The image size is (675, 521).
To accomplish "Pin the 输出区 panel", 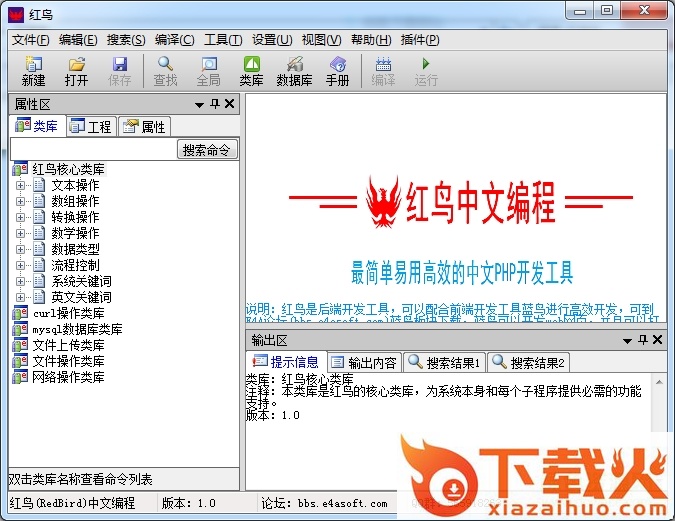I will [643, 340].
